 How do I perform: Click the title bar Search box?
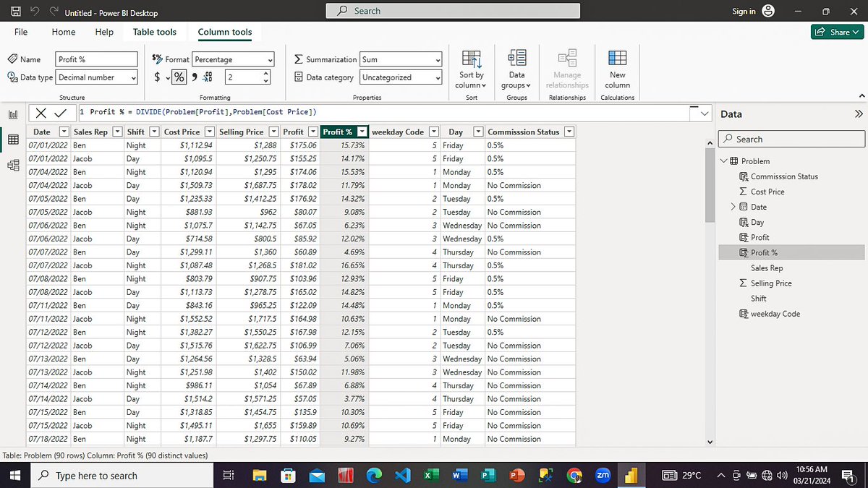coord(453,11)
